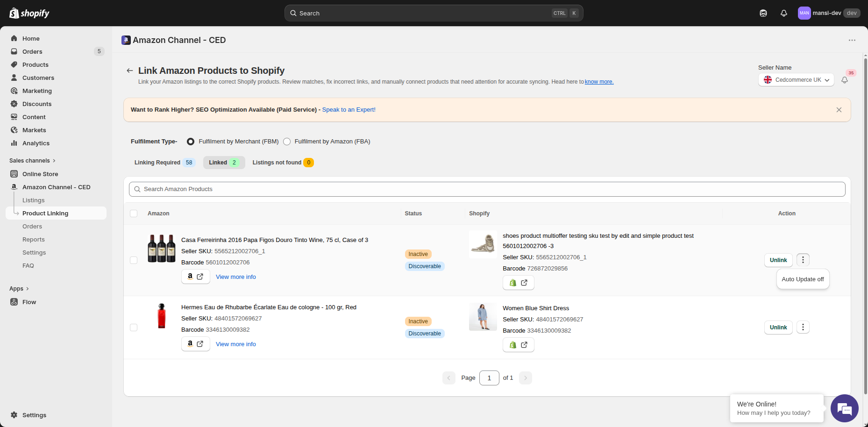Open shoes product in Shopify
This screenshot has width=868, height=427.
(519, 283)
